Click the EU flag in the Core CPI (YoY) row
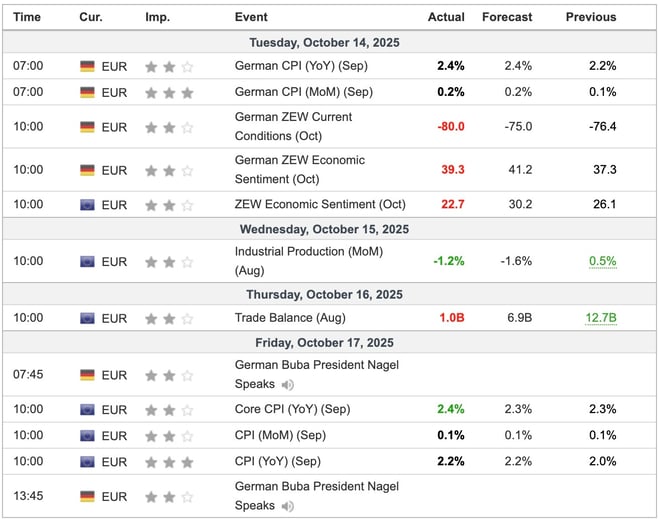This screenshot has width=658, height=519. [x=89, y=409]
